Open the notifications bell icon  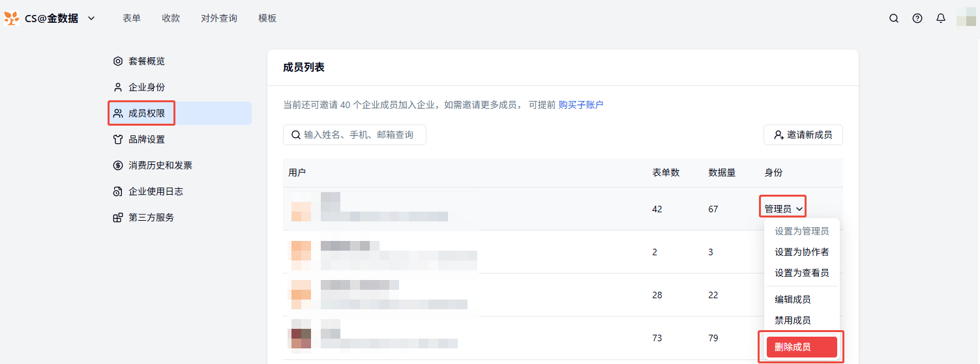coord(940,18)
